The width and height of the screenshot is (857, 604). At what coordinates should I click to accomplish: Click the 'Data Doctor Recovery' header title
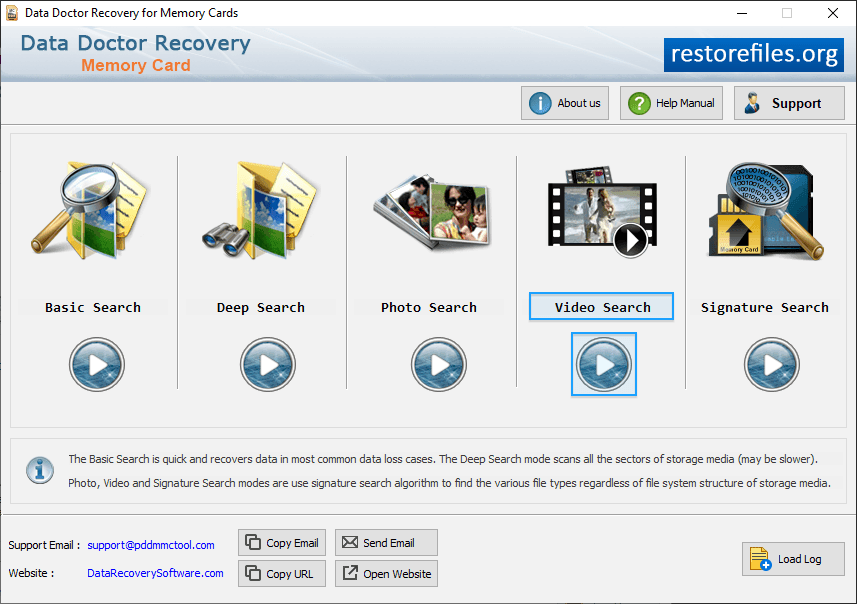click(x=136, y=43)
